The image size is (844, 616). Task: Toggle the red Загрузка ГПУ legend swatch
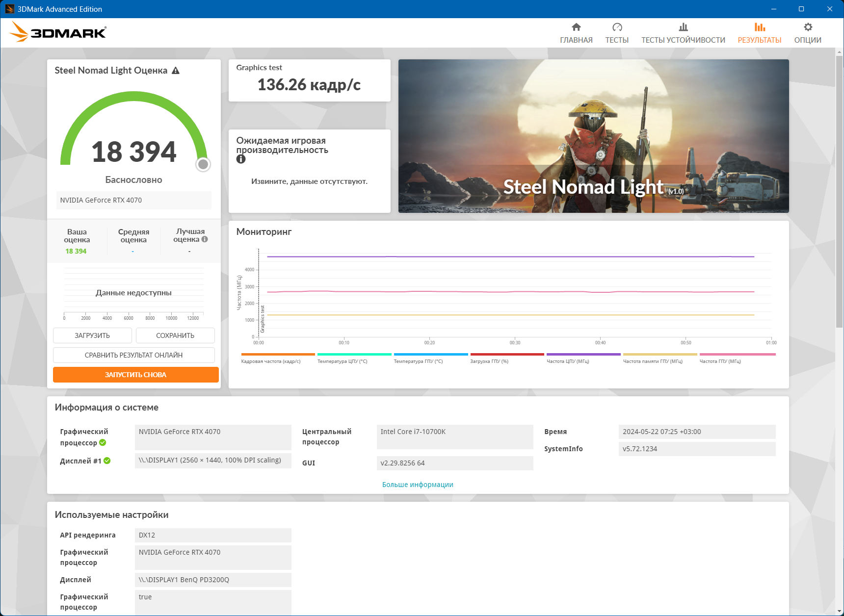coord(507,354)
